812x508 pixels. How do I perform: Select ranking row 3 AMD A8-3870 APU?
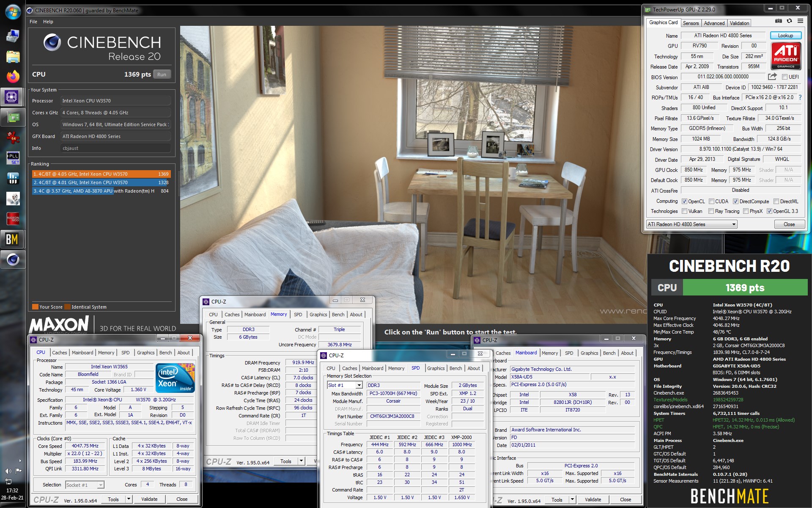pyautogui.click(x=101, y=191)
